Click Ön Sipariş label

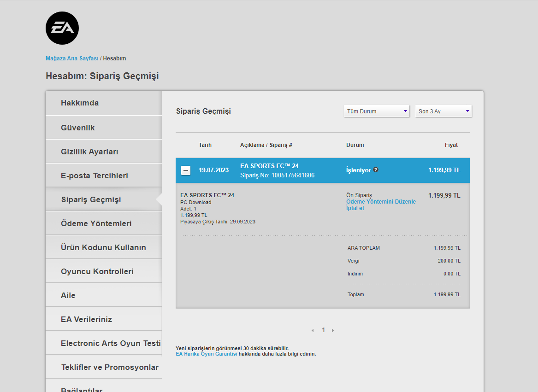(x=359, y=195)
